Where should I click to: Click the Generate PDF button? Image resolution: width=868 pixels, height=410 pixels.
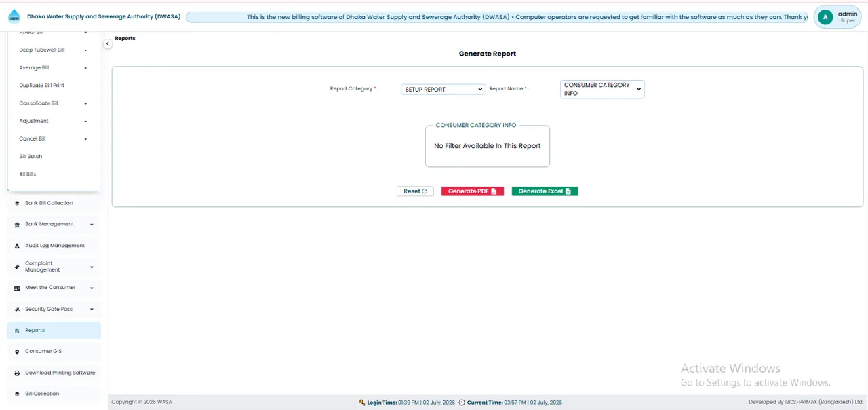click(x=473, y=191)
